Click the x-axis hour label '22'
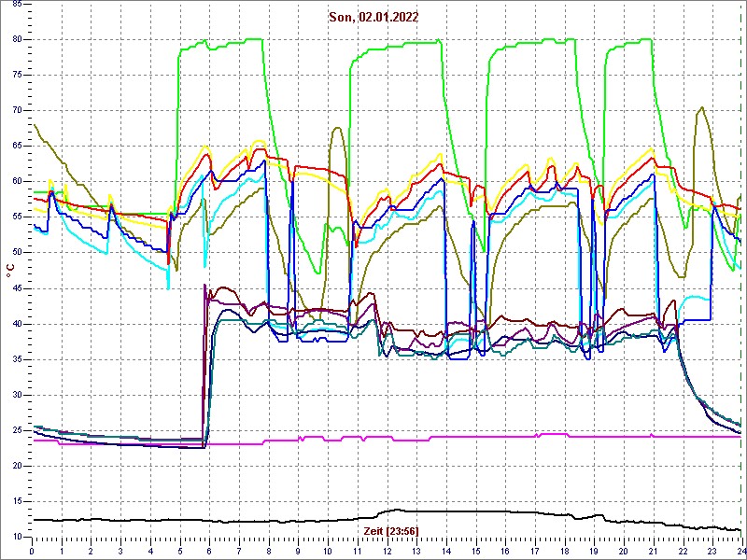The image size is (747, 560). click(683, 551)
